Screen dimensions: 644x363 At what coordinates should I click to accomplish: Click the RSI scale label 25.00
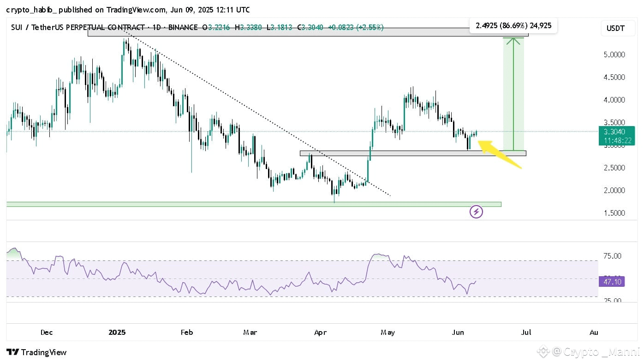(612, 301)
